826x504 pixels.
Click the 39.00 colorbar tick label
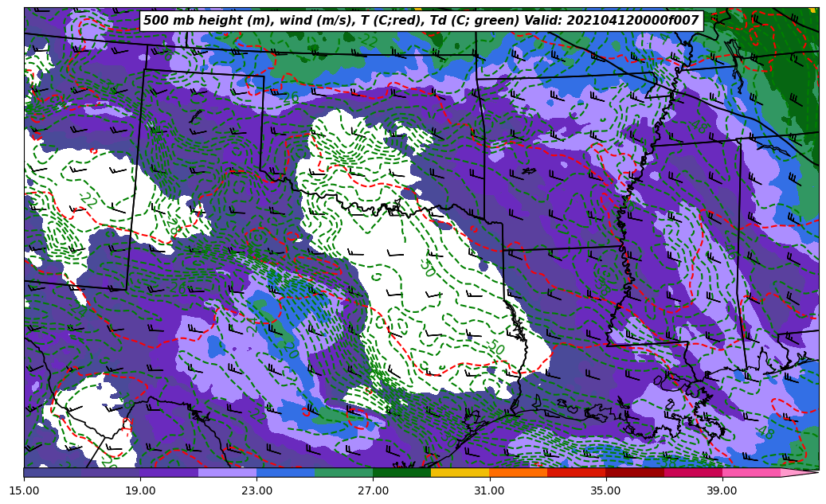[x=722, y=491]
